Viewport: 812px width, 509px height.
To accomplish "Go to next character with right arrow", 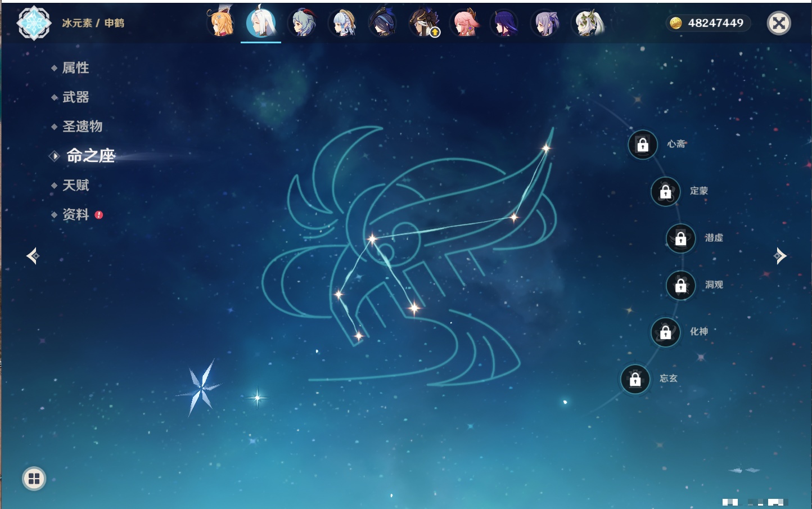I will (x=779, y=256).
